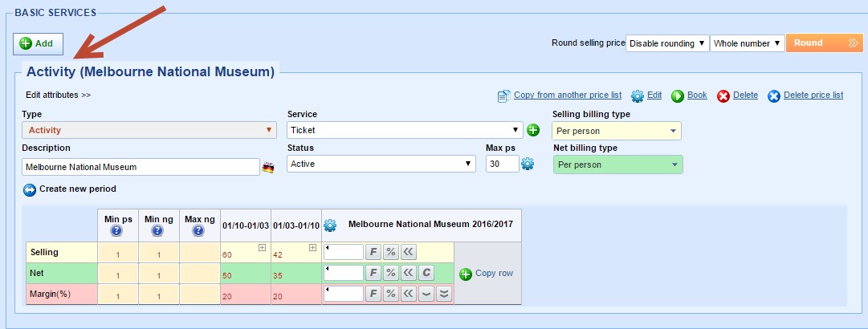This screenshot has height=329, width=868.
Task: Click the German flag translation icon
Action: [x=268, y=167]
